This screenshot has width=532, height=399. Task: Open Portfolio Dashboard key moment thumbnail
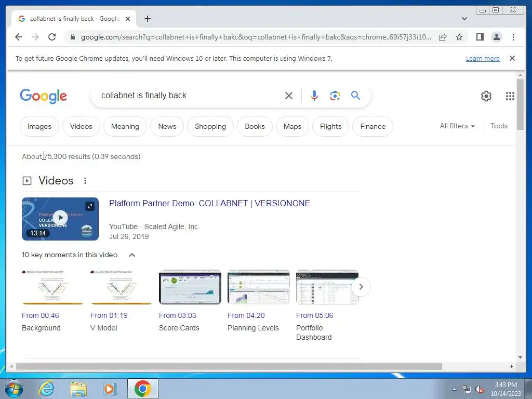[327, 287]
